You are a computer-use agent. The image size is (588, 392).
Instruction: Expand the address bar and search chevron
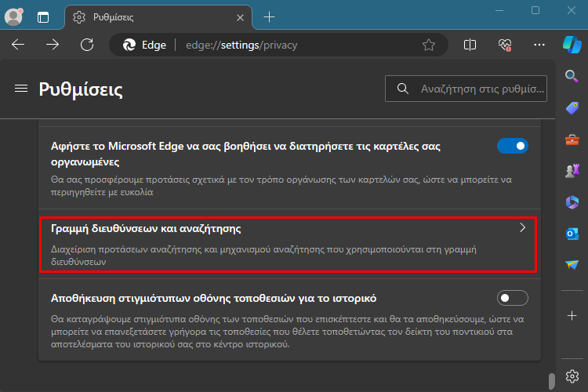coord(522,227)
